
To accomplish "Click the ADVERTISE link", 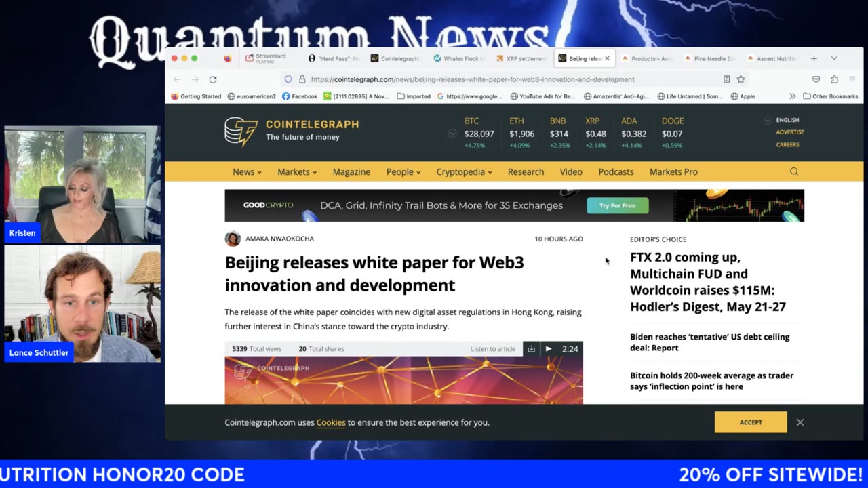I will (x=790, y=132).
